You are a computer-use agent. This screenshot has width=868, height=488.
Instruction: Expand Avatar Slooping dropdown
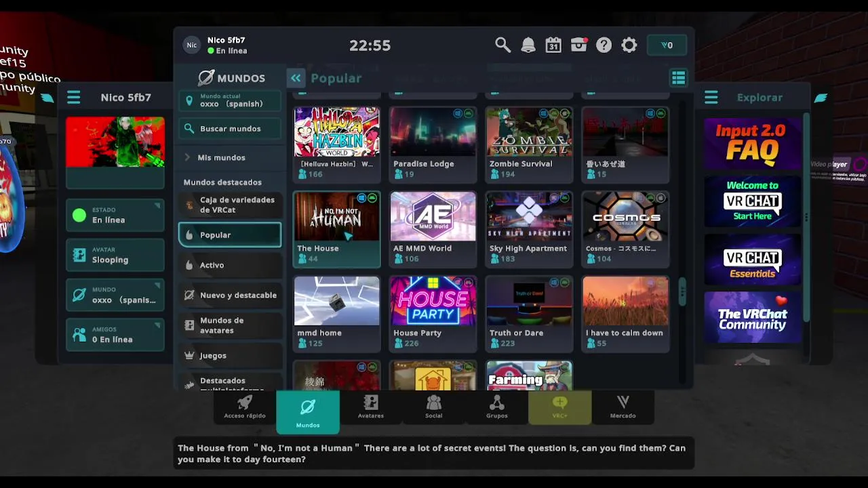pos(115,256)
